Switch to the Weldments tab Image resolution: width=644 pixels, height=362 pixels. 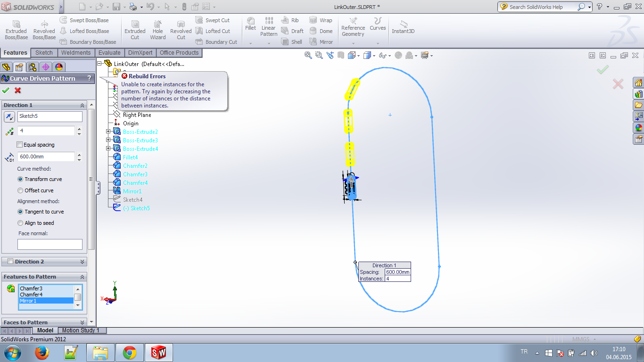tap(76, 53)
